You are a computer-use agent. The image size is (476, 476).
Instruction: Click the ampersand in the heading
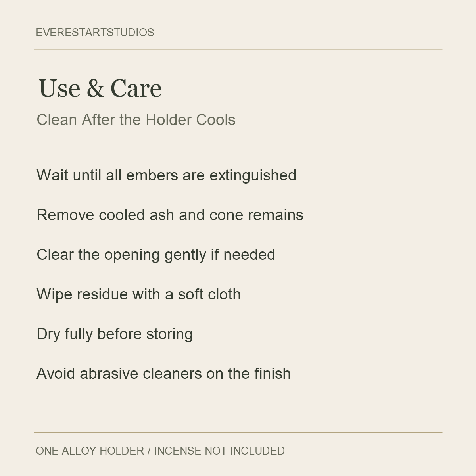pyautogui.click(x=95, y=88)
